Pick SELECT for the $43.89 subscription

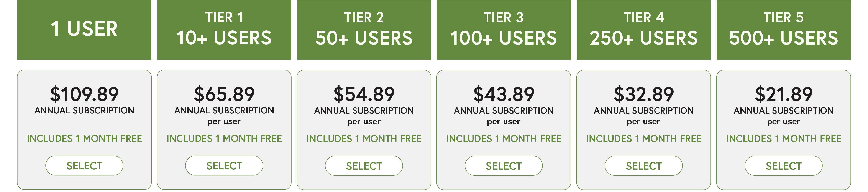click(504, 166)
